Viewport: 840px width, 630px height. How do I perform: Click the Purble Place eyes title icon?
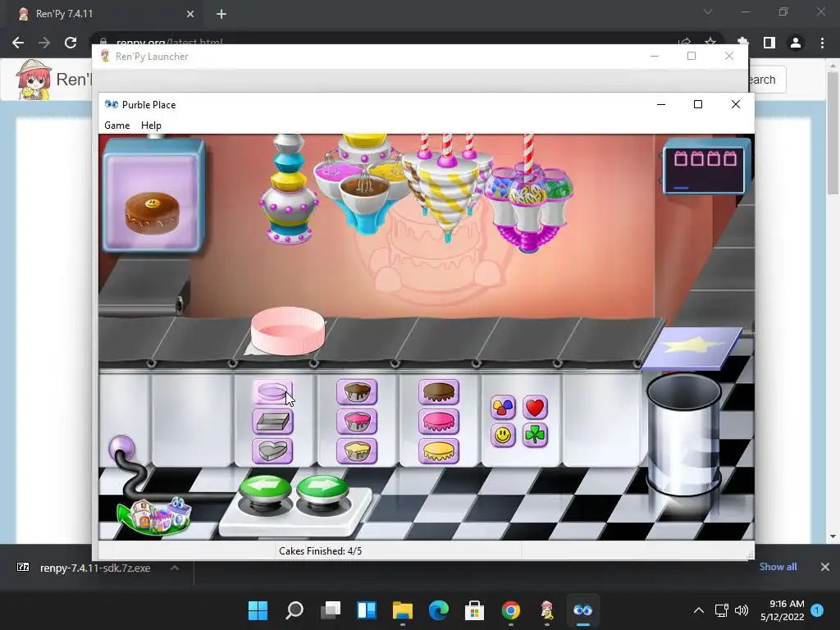point(112,104)
